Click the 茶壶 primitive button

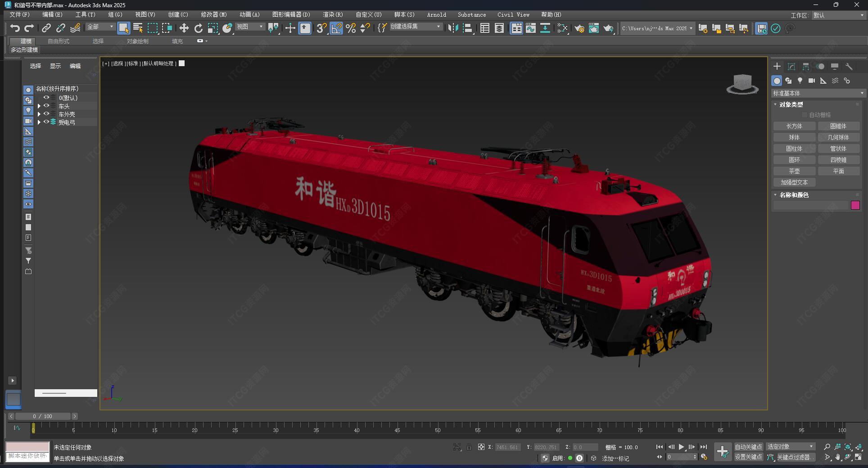(x=794, y=171)
